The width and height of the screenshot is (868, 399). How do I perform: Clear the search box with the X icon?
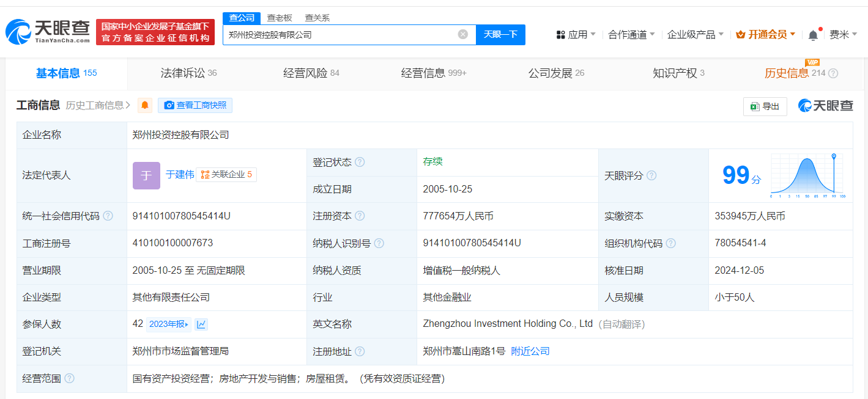[463, 34]
